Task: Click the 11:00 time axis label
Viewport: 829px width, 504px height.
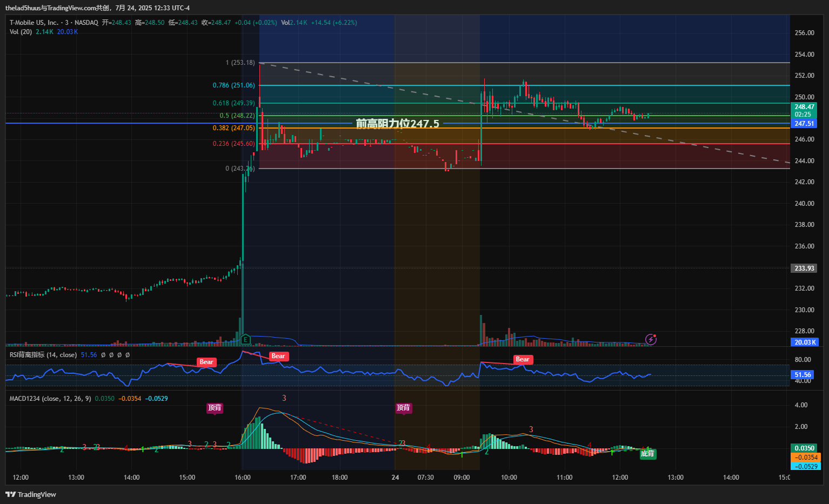Action: (x=565, y=478)
